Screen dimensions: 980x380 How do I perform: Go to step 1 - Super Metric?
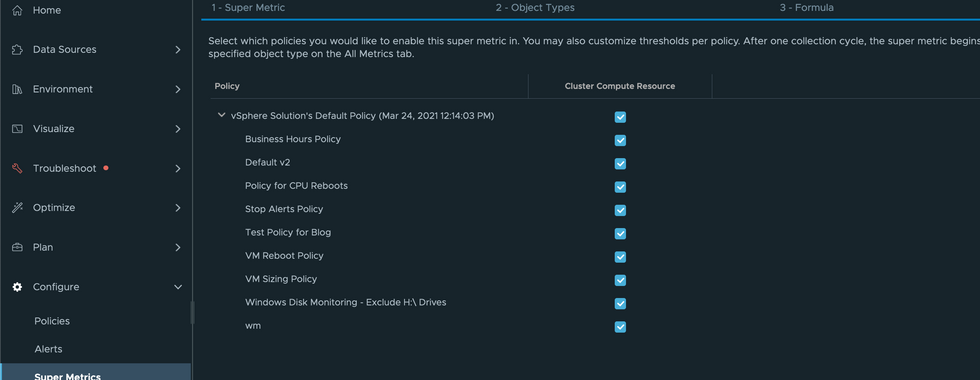point(248,8)
